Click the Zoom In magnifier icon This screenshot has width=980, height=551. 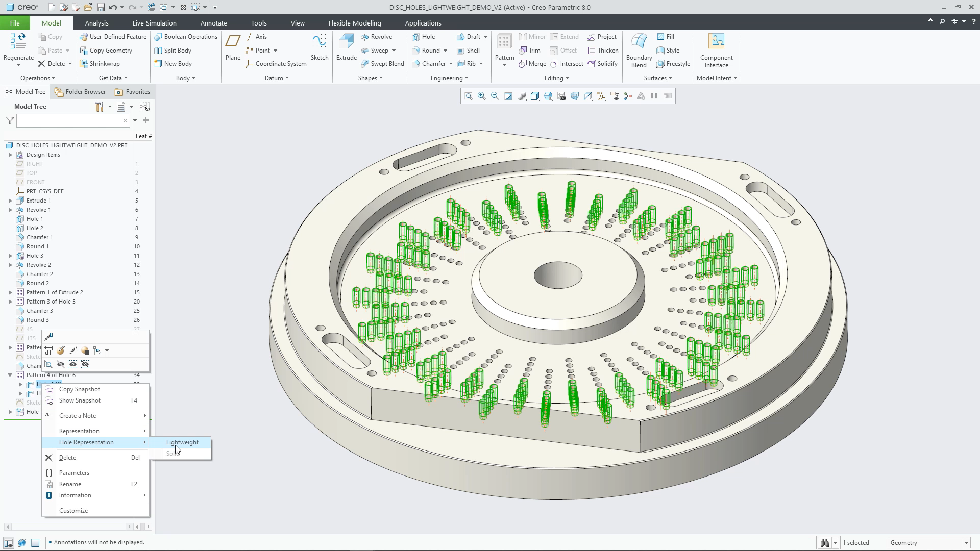click(x=482, y=96)
